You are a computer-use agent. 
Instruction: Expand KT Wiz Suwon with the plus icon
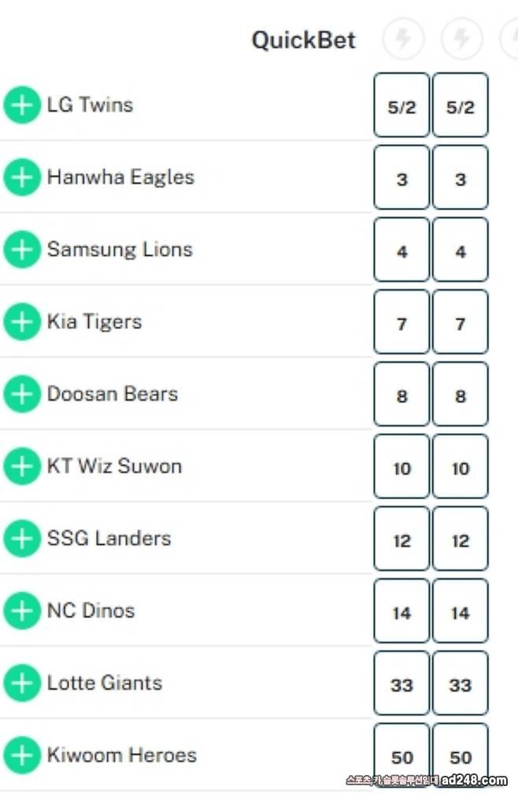[22, 466]
